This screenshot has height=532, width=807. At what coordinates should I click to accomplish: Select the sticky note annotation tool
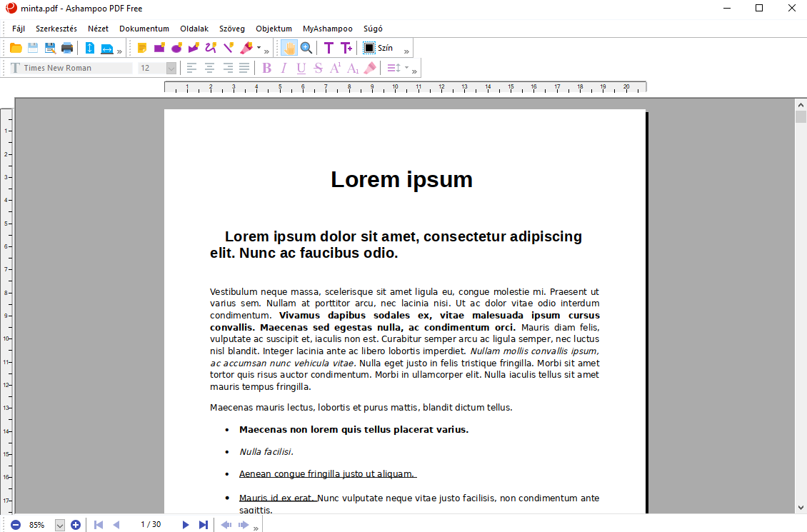142,48
